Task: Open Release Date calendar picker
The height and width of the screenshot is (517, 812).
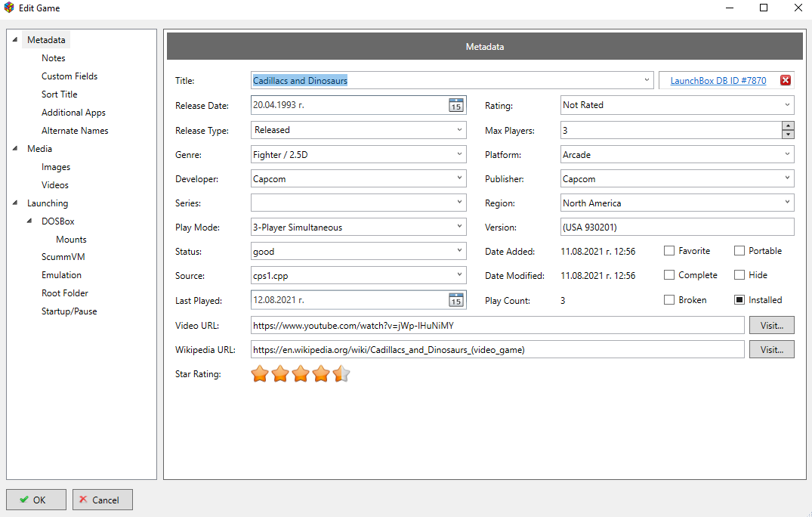Action: (x=455, y=105)
